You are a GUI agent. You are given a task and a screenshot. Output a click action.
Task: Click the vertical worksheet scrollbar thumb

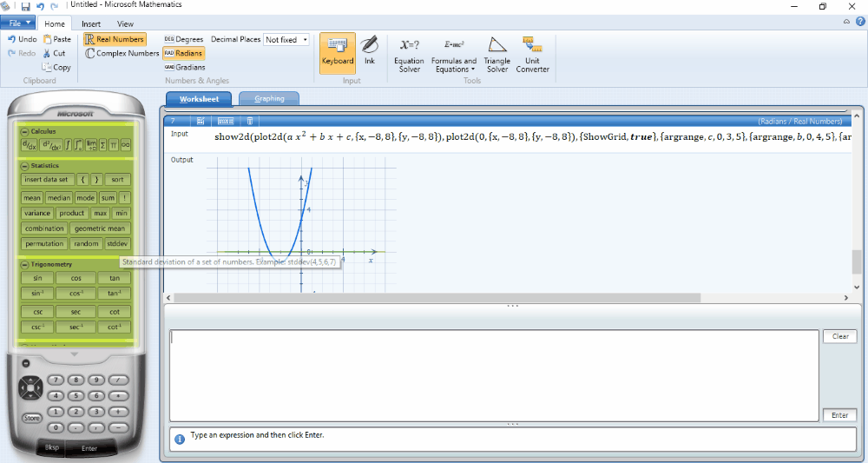856,262
